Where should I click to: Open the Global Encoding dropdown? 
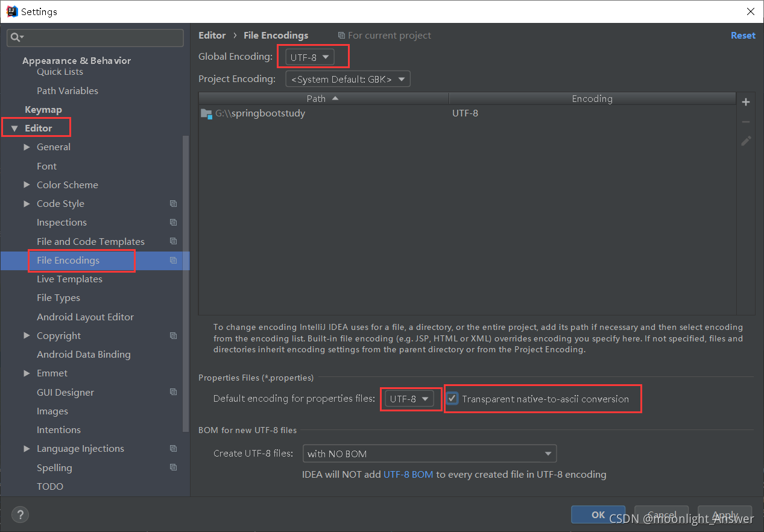[x=310, y=57]
